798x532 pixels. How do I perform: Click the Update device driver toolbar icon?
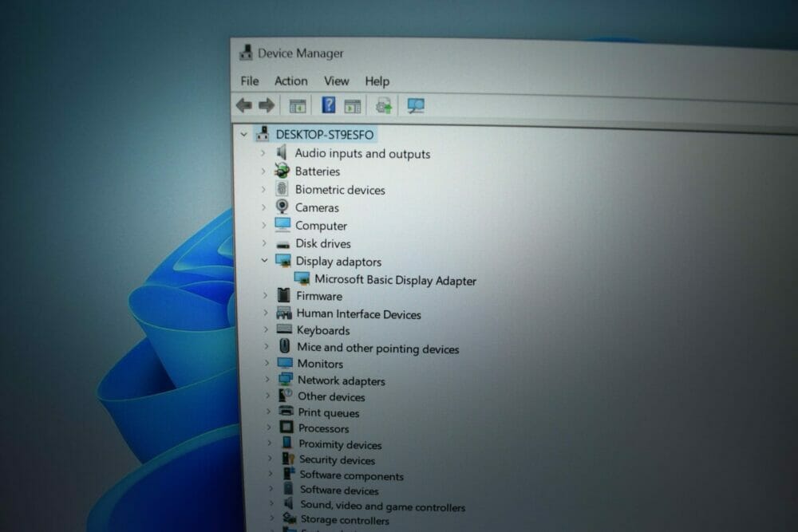coord(384,106)
